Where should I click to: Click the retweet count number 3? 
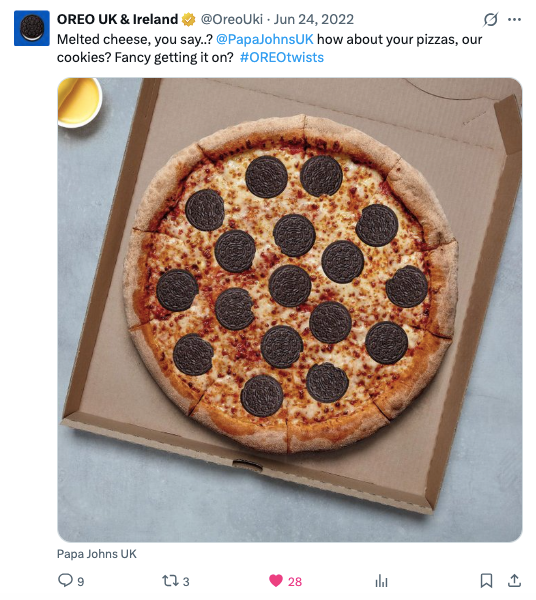click(186, 582)
